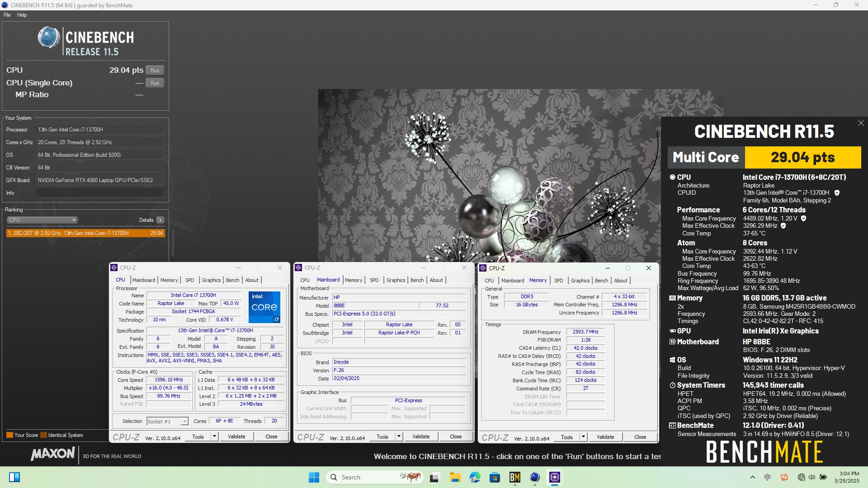
Task: Click the Info input field in Your System
Action: (x=99, y=193)
